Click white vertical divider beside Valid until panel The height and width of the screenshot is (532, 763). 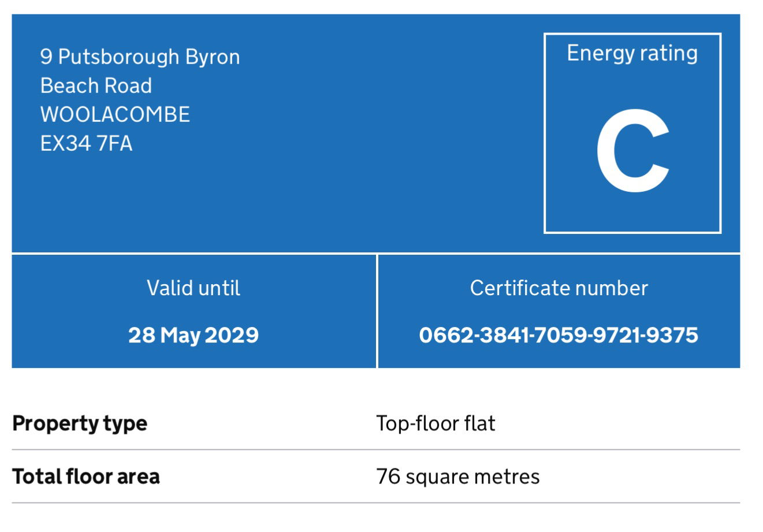click(377, 311)
